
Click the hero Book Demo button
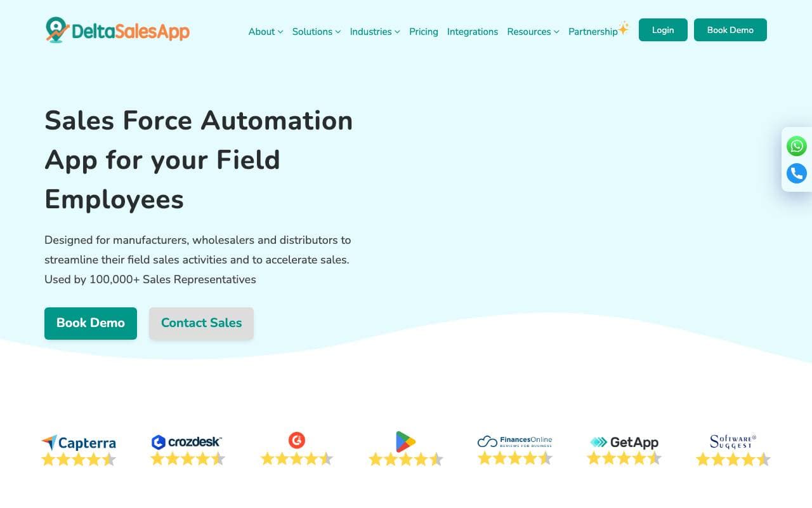(x=91, y=323)
